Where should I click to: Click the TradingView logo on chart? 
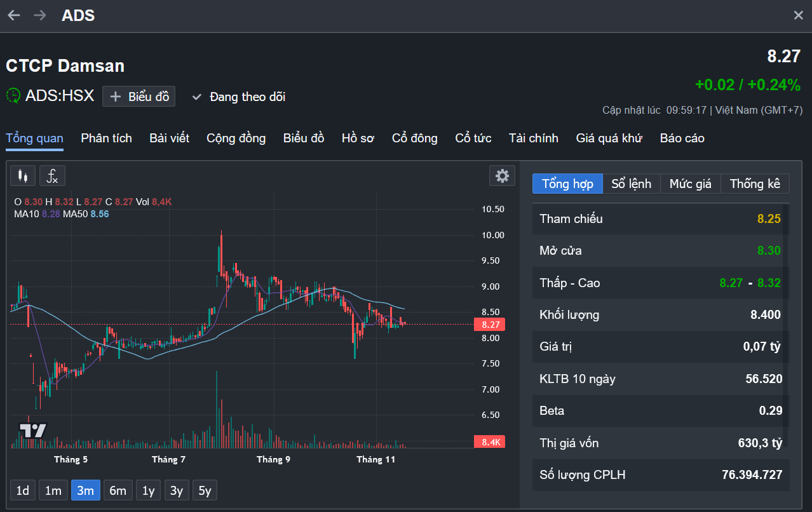click(33, 431)
